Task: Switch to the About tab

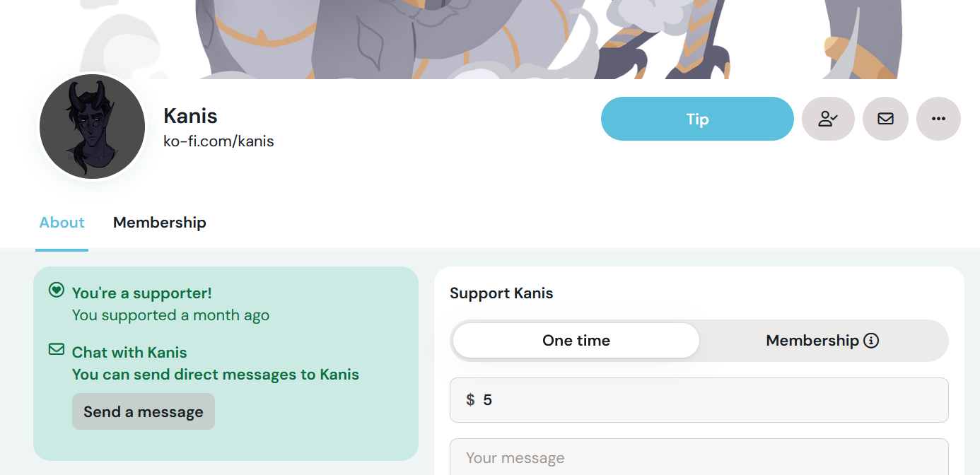Action: (x=62, y=223)
